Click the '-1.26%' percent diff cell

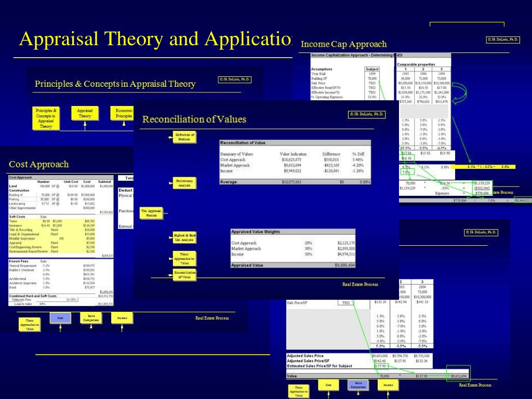358,171
